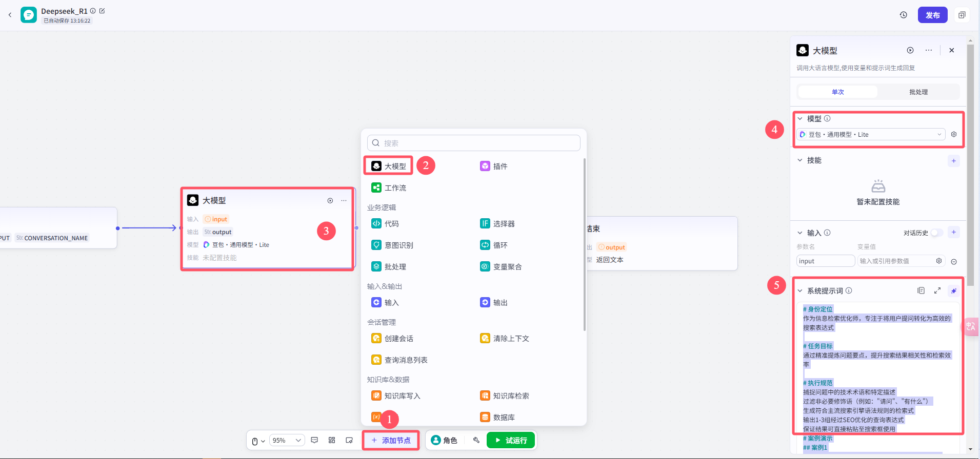Go back using the top-left arrow
Screen dimensions: 980x459
pyautogui.click(x=10, y=15)
